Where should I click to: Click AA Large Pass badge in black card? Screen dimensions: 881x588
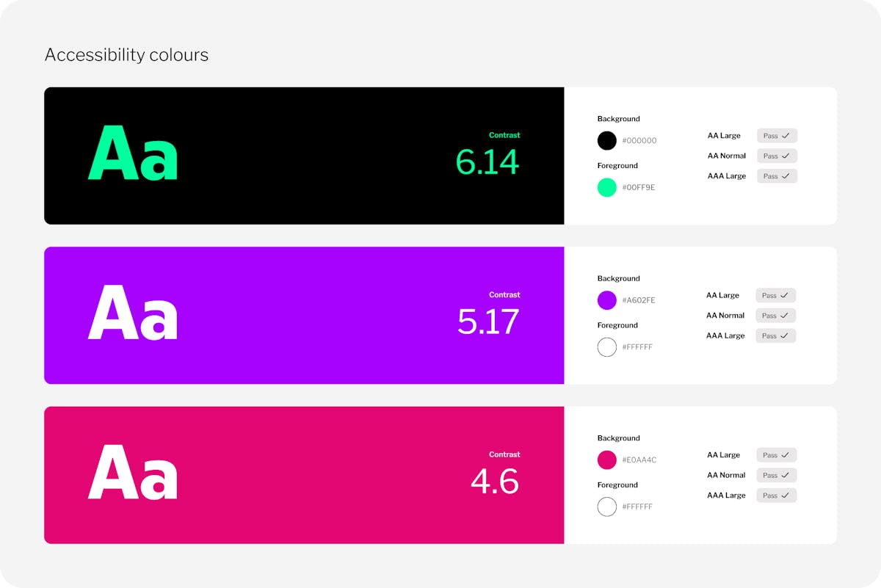tap(777, 136)
